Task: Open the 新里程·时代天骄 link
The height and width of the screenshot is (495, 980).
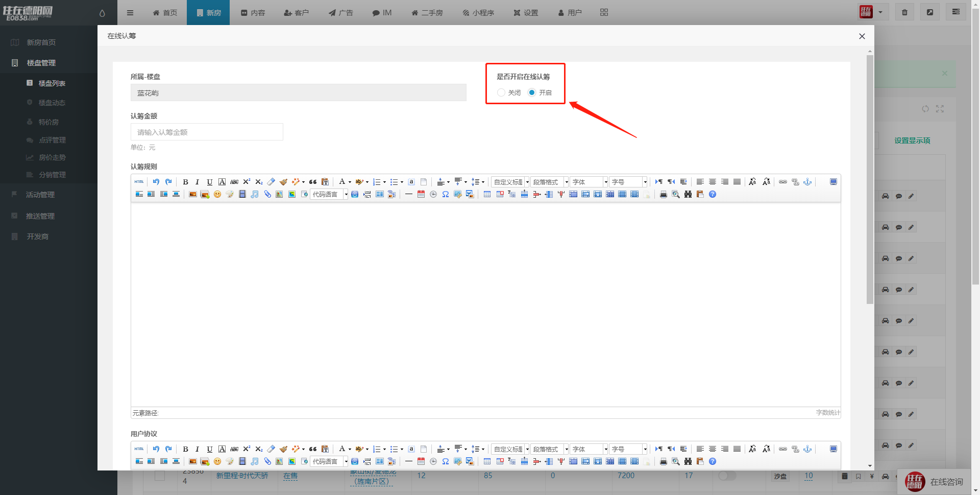Action: pos(242,476)
